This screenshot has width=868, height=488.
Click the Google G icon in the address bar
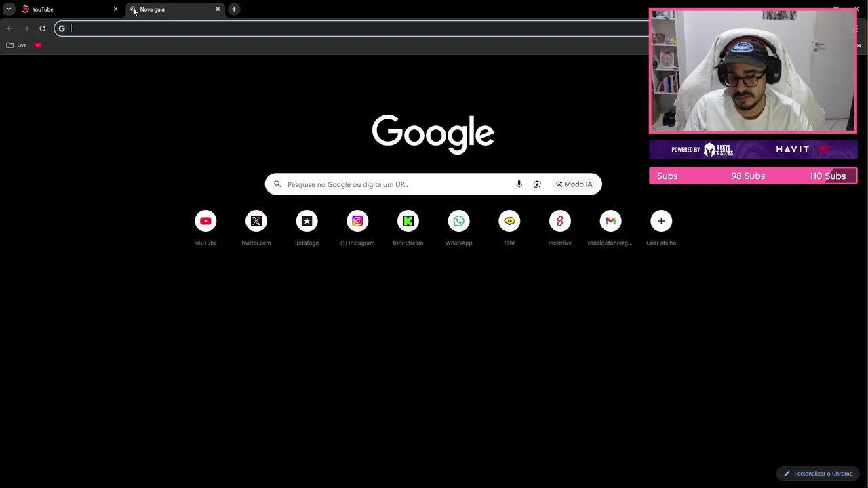click(x=62, y=28)
